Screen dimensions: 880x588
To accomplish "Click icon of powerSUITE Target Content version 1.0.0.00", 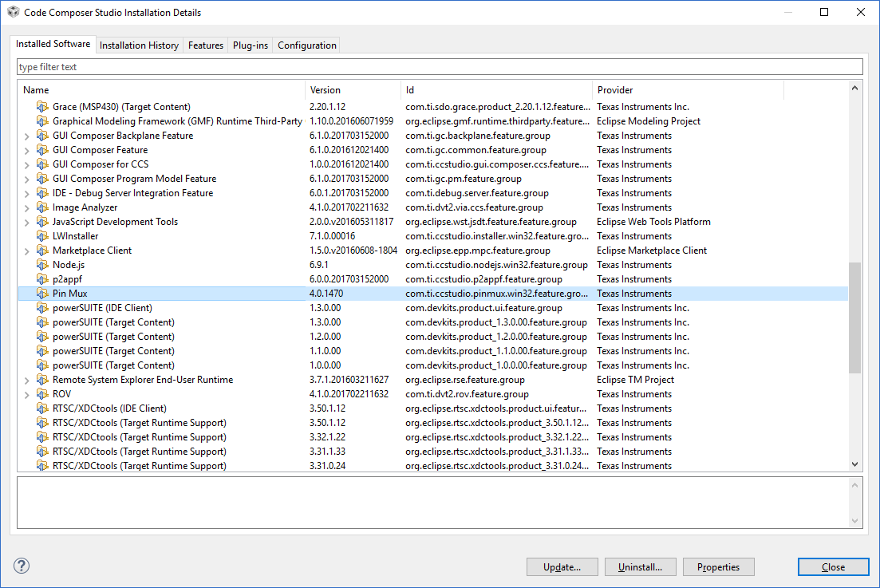I will coord(42,365).
